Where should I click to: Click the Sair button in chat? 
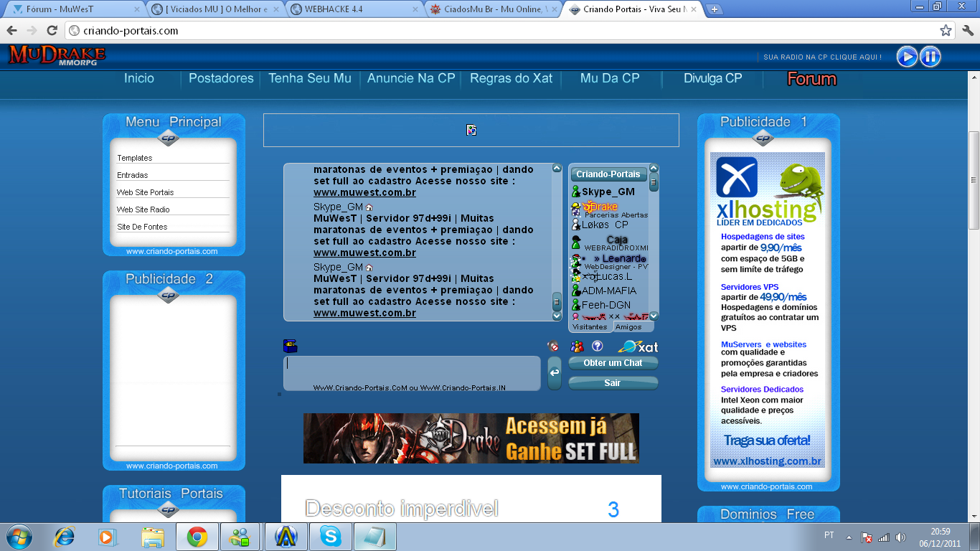(613, 383)
